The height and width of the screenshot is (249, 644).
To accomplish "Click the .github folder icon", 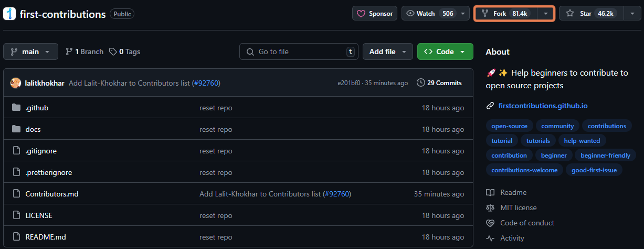I will [x=16, y=108].
